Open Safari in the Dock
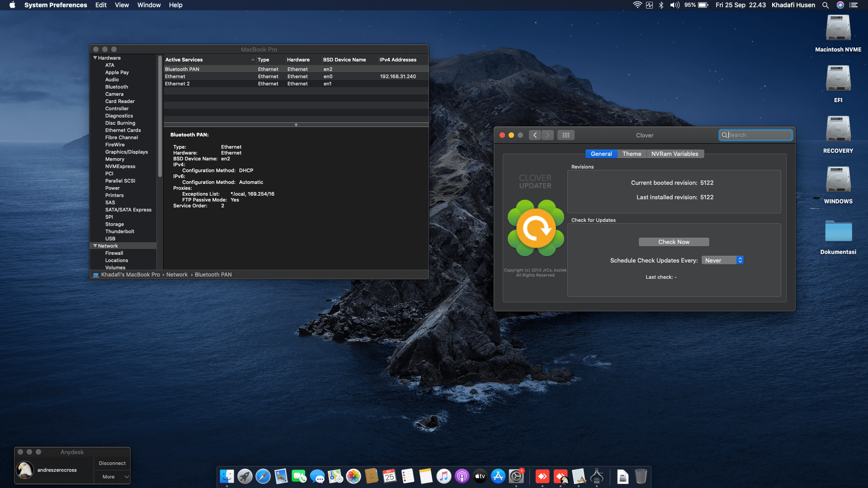 pos(263,476)
